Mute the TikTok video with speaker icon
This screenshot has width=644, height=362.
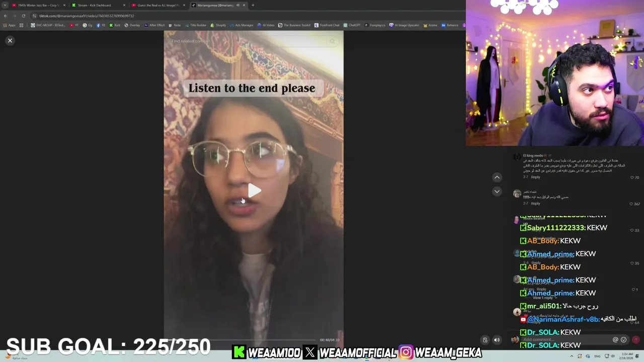[497, 340]
